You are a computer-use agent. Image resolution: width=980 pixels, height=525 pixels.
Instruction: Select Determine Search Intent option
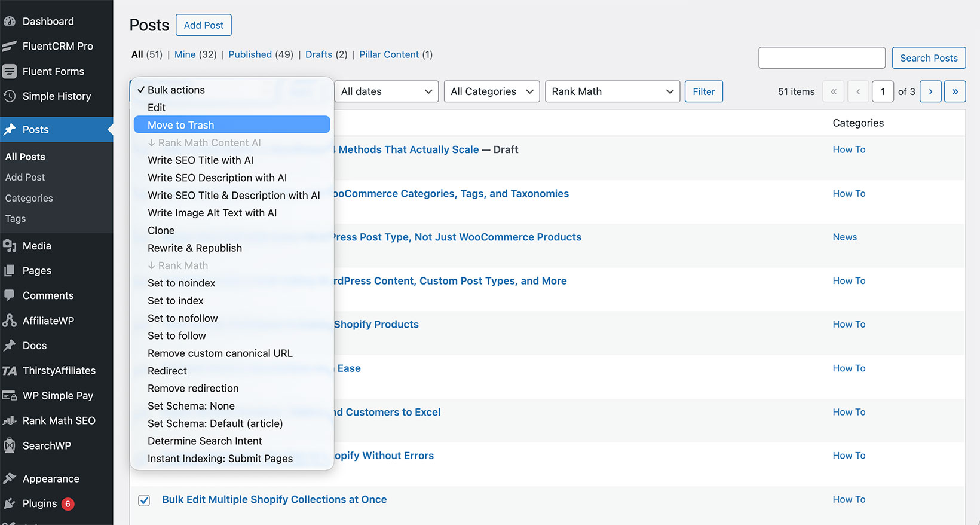pyautogui.click(x=232, y=441)
